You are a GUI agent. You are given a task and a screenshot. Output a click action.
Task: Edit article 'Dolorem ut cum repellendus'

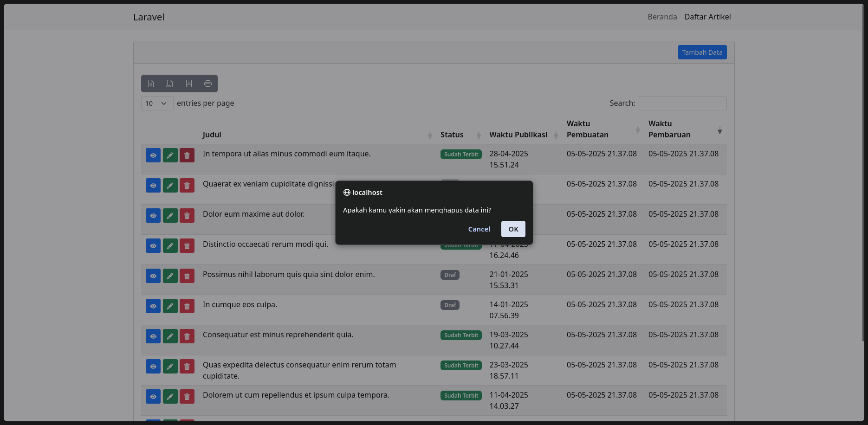pos(170,397)
